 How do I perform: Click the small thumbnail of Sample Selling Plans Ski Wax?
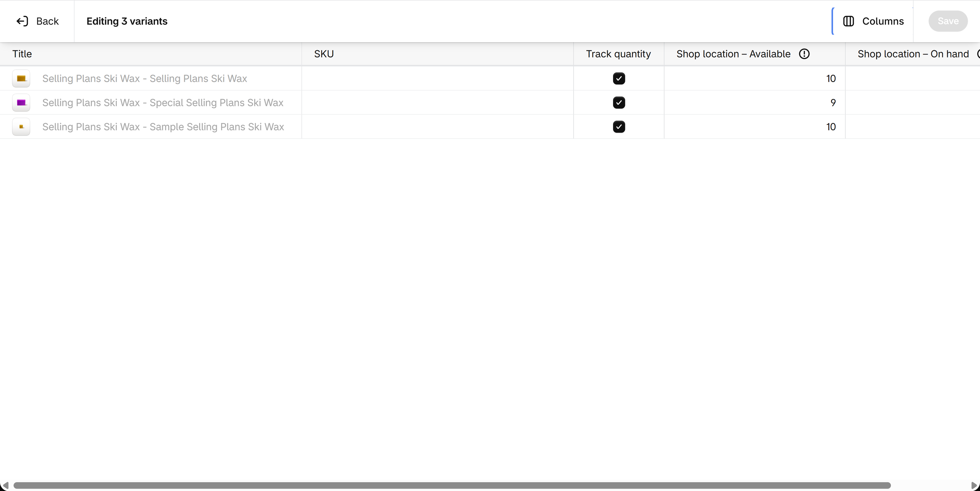coord(21,127)
